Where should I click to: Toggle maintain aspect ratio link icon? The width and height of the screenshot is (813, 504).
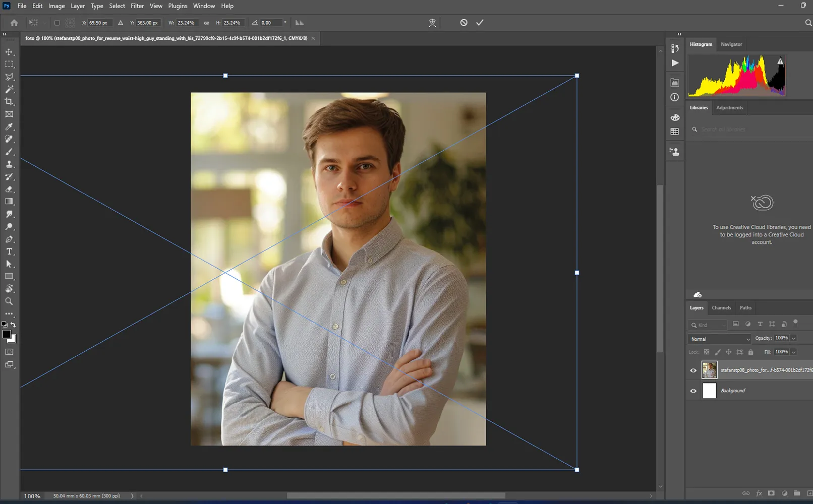pos(207,23)
